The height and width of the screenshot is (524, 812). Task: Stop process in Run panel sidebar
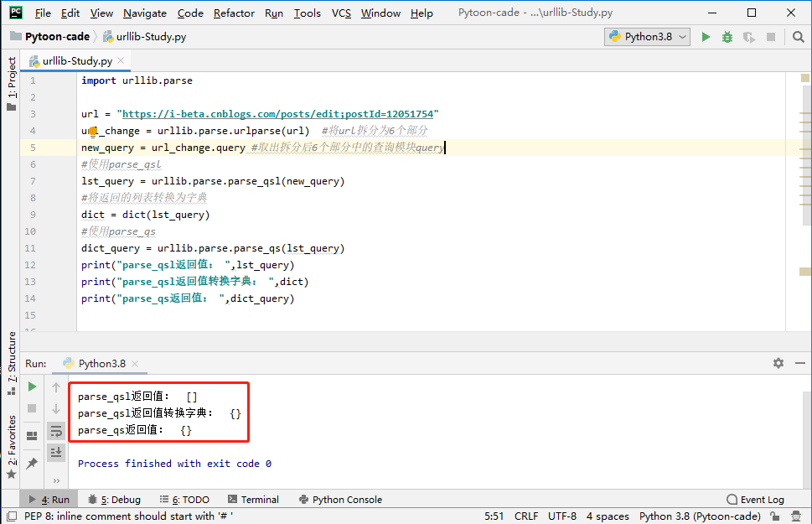[32, 408]
